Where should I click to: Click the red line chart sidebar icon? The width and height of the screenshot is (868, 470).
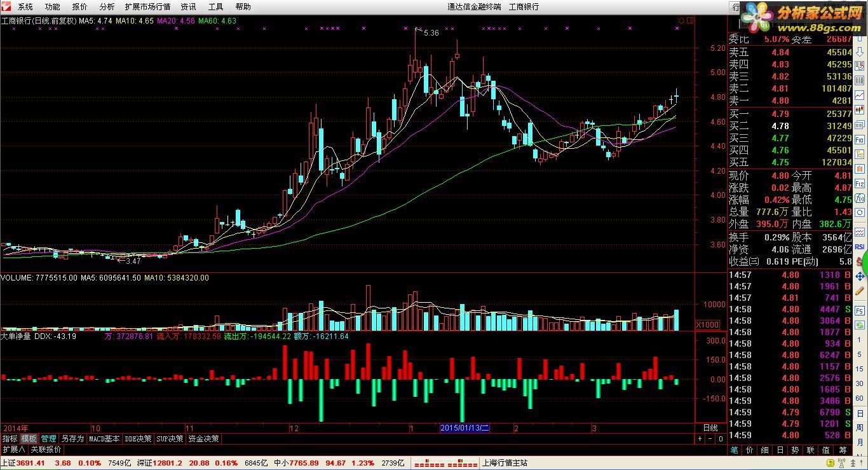(x=860, y=95)
